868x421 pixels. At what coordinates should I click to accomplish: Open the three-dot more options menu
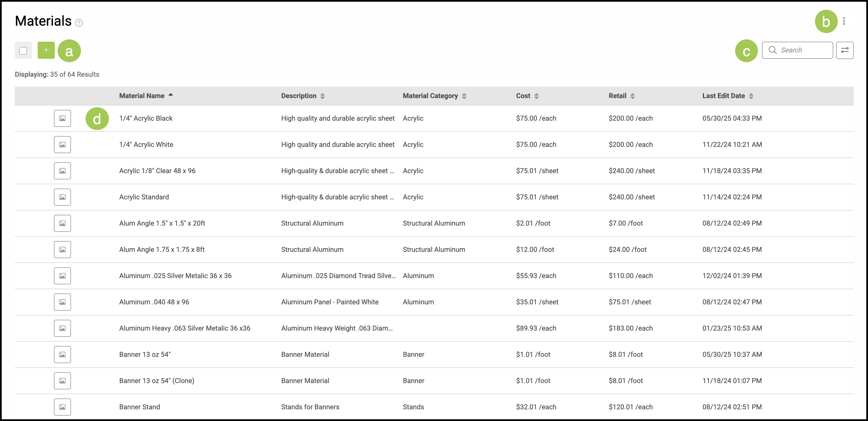tap(844, 21)
